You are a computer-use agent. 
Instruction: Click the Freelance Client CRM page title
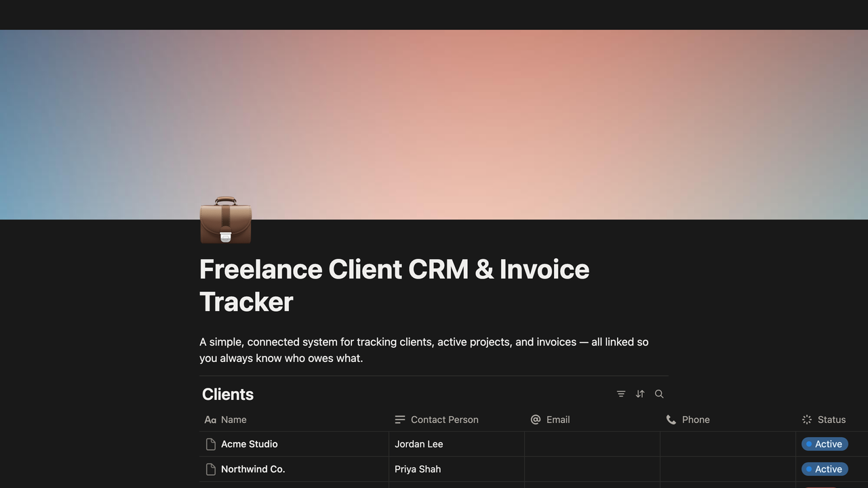394,285
